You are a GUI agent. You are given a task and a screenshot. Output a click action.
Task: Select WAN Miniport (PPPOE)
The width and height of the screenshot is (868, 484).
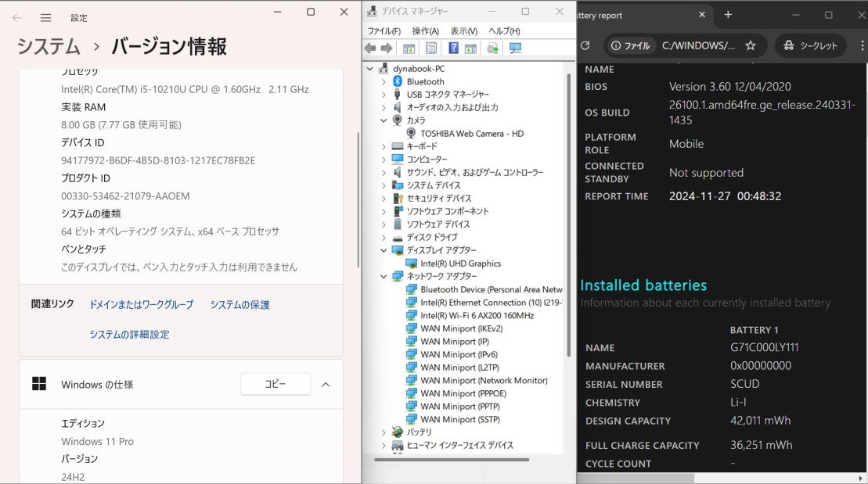tap(463, 393)
